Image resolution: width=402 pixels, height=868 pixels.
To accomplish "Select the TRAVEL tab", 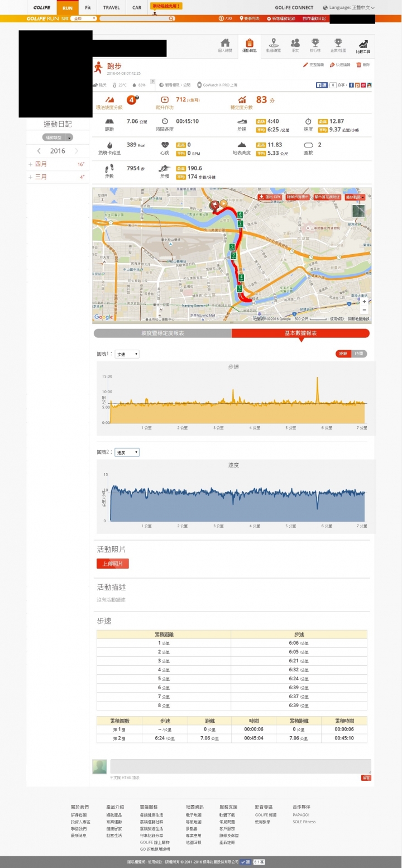I will 112,8.
